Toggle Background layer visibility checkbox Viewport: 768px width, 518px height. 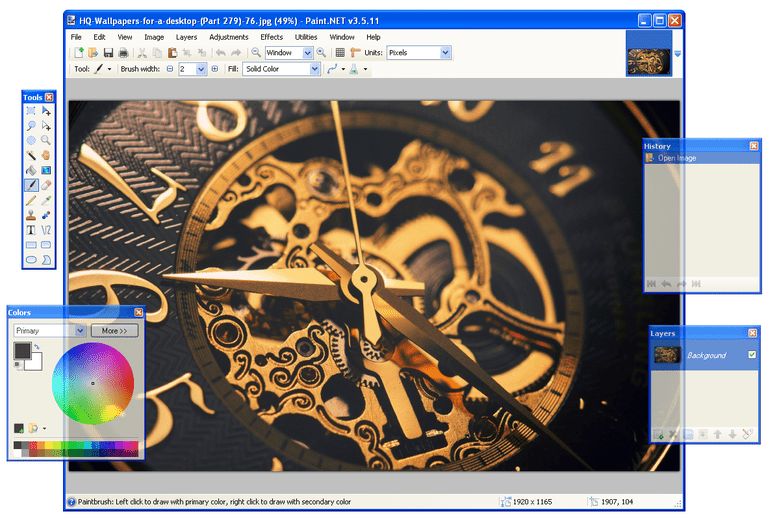point(752,354)
